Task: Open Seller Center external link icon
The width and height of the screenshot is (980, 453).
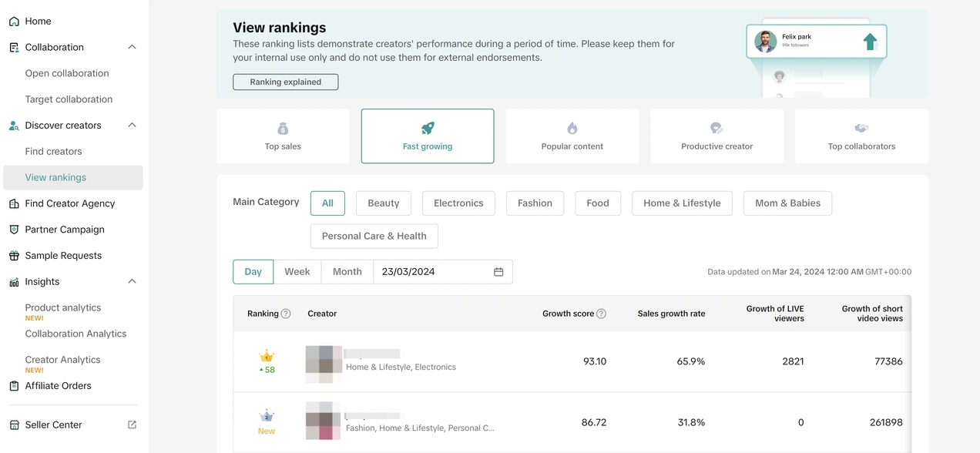Action: click(132, 424)
